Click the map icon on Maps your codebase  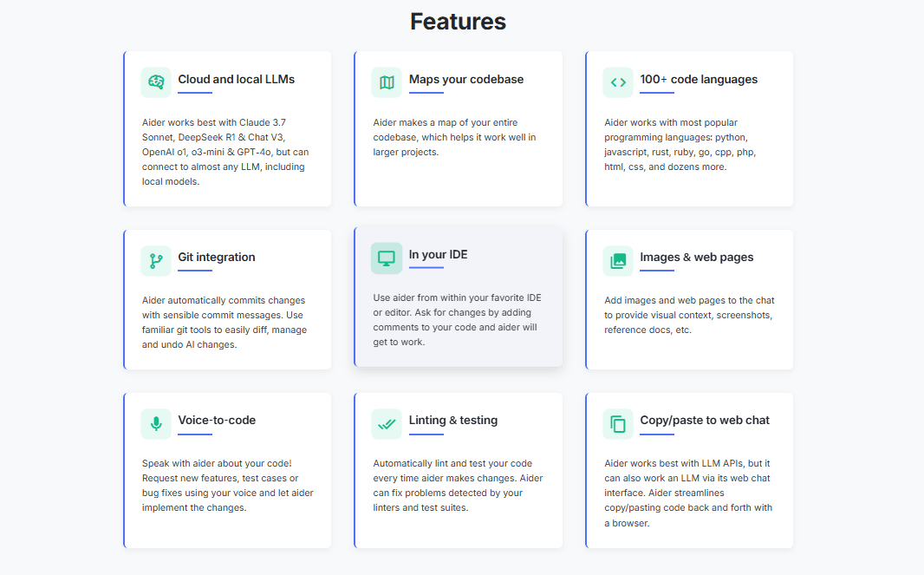coord(387,82)
